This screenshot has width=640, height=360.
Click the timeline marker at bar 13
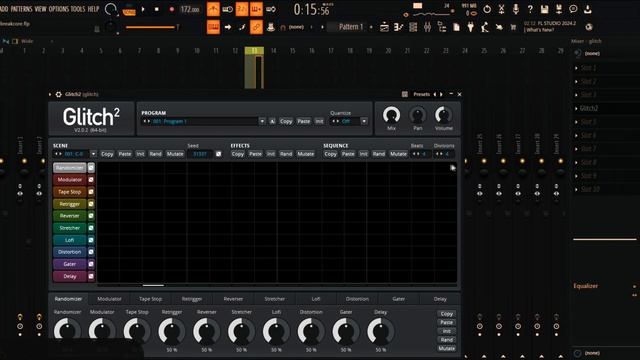click(254, 51)
